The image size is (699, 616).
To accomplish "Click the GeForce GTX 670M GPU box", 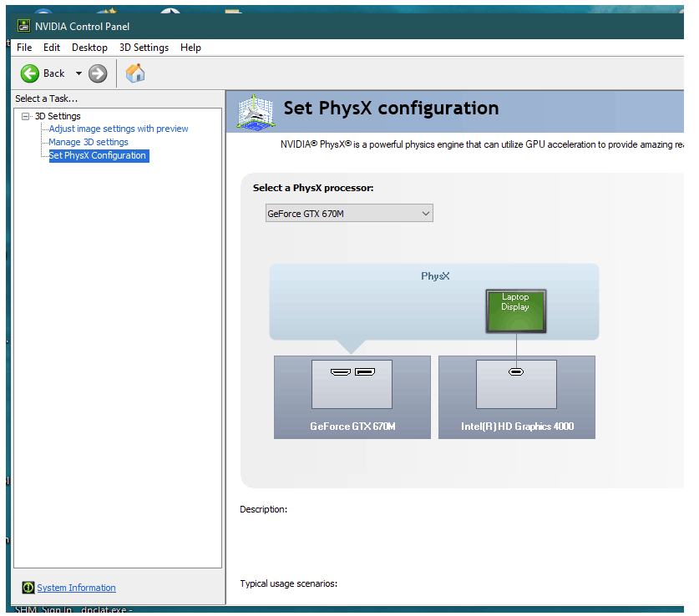I will click(x=352, y=396).
